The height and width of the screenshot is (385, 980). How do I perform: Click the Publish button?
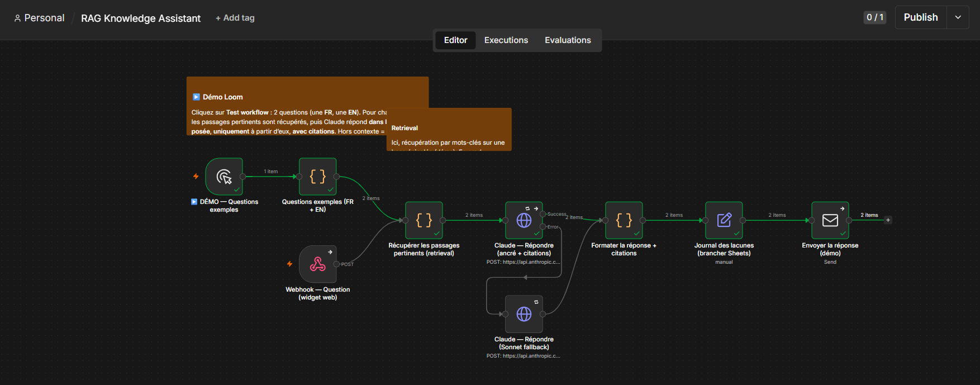[921, 17]
